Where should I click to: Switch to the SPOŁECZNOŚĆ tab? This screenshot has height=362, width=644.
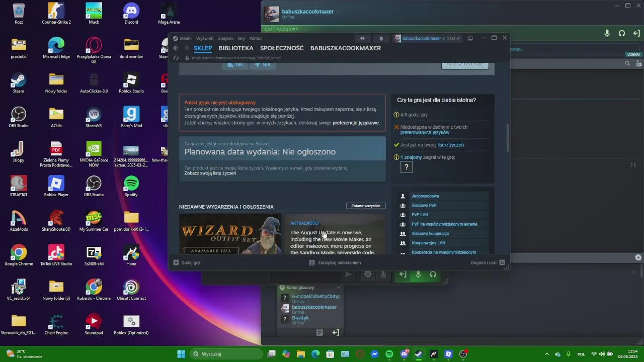[x=282, y=48]
